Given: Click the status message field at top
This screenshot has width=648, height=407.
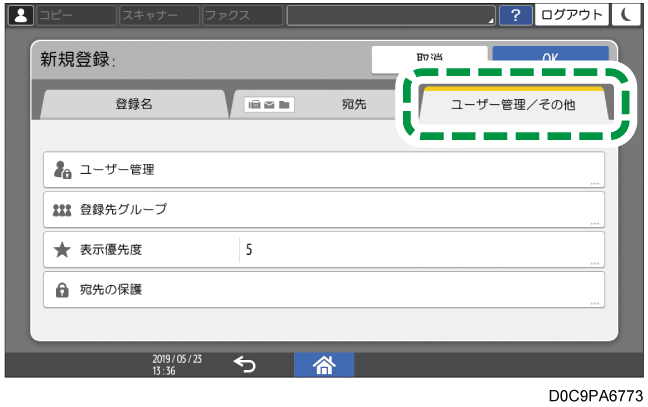Looking at the screenshot, I should click(391, 16).
